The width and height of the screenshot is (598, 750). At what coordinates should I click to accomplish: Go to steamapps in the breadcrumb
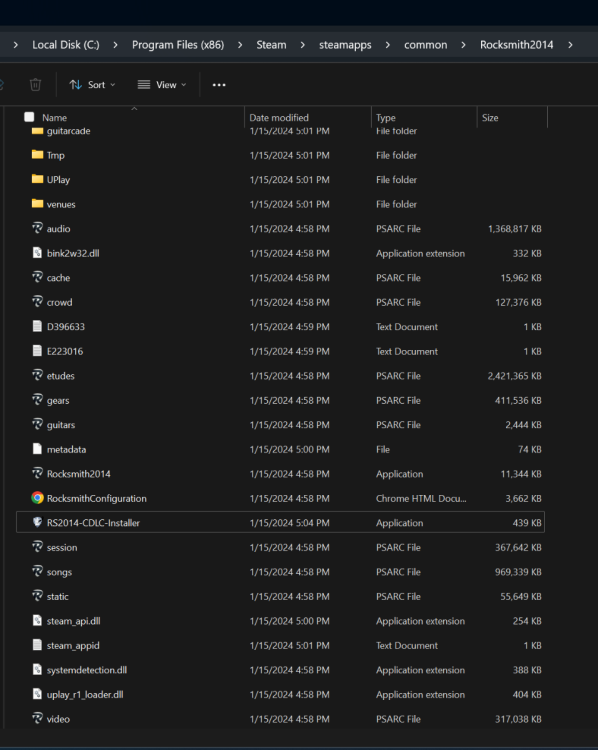345,45
